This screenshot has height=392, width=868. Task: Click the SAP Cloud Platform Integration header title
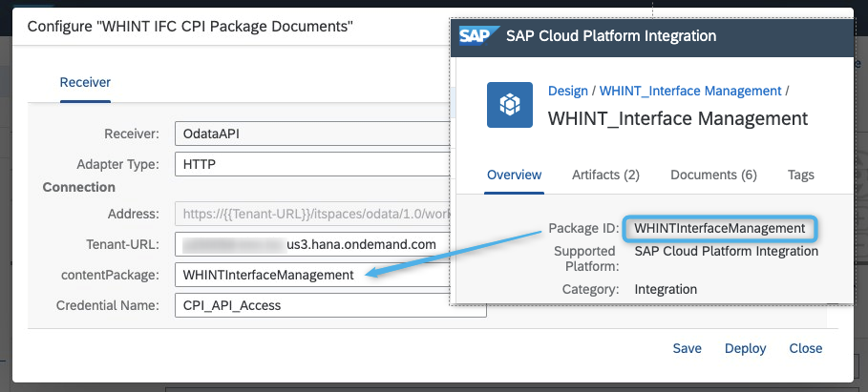[x=611, y=36]
